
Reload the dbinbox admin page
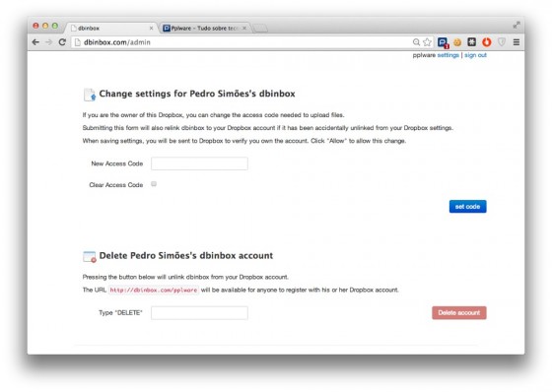62,42
